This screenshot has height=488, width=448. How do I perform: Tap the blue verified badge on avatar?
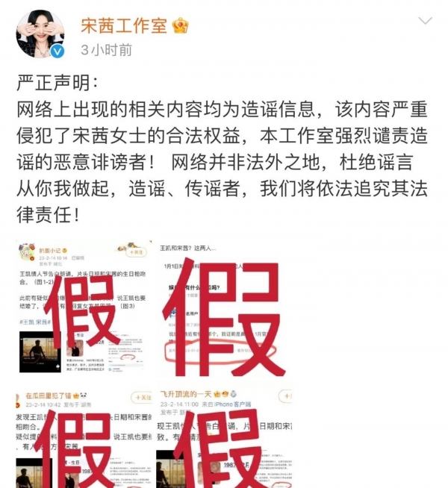click(57, 51)
